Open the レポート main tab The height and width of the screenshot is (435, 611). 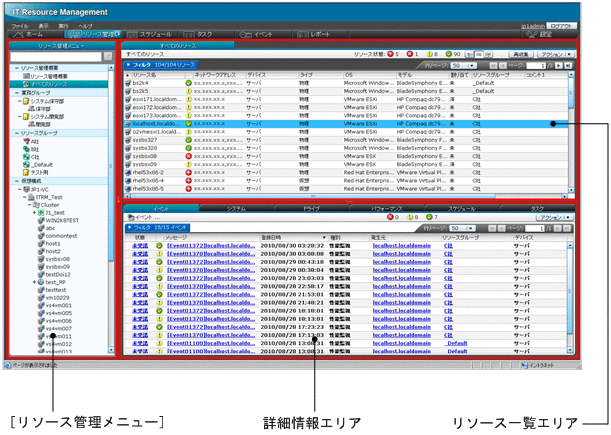(314, 35)
